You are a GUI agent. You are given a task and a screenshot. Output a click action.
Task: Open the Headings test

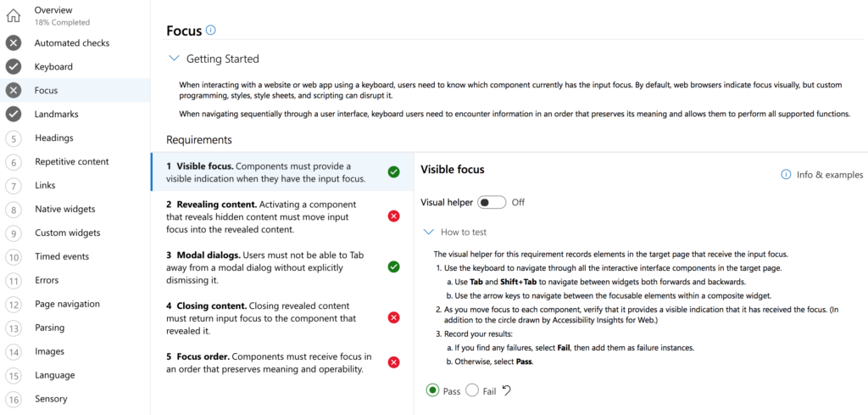[53, 138]
